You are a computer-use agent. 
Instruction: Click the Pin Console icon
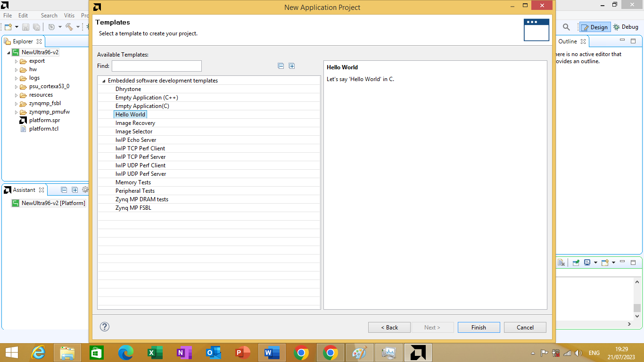(x=576, y=263)
